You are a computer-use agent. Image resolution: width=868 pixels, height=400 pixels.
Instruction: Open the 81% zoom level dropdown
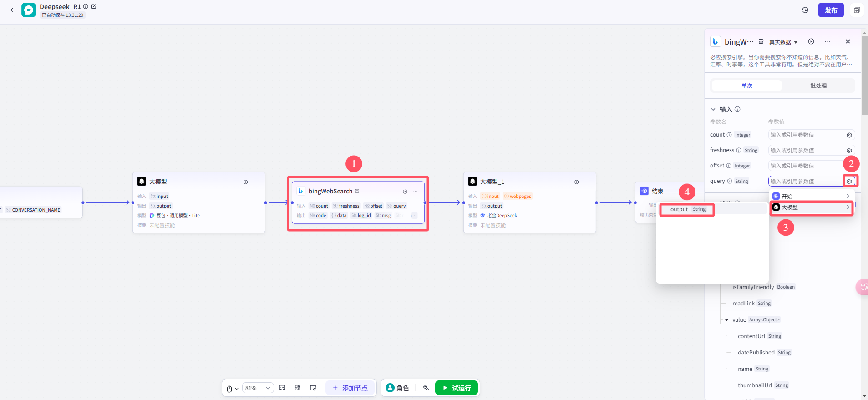pos(258,388)
